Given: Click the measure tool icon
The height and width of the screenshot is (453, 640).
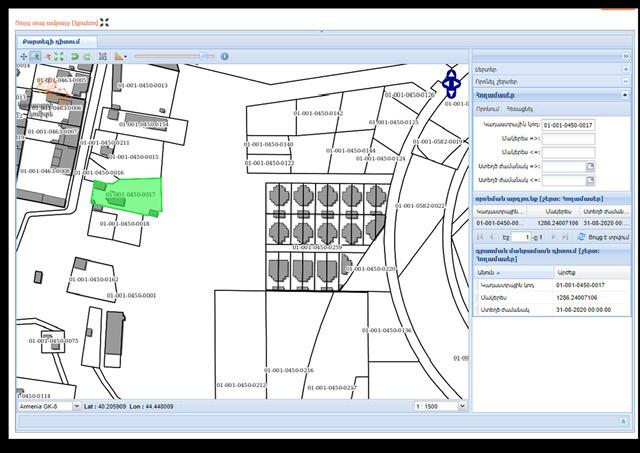Looking at the screenshot, I should click(x=120, y=57).
